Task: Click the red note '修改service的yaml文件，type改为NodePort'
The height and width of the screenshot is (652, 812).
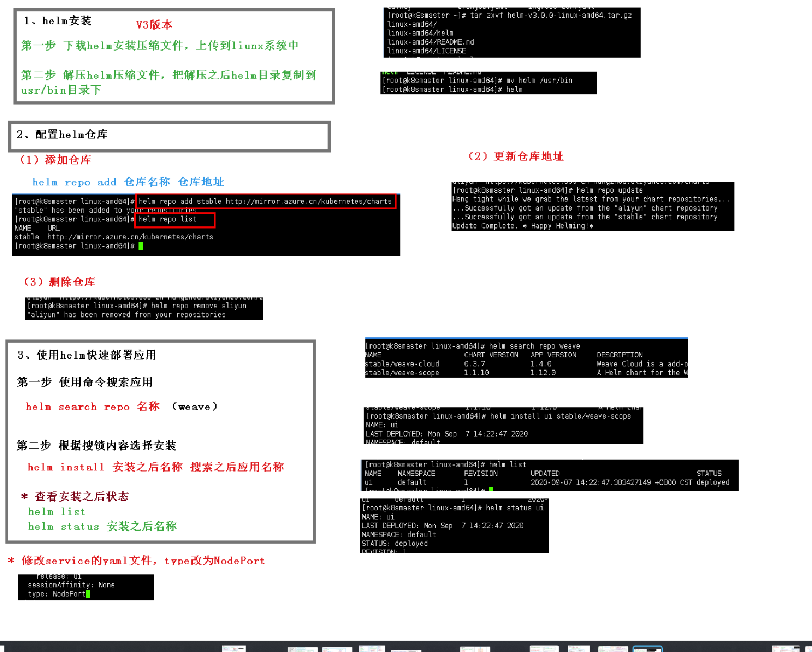Action: [x=143, y=561]
